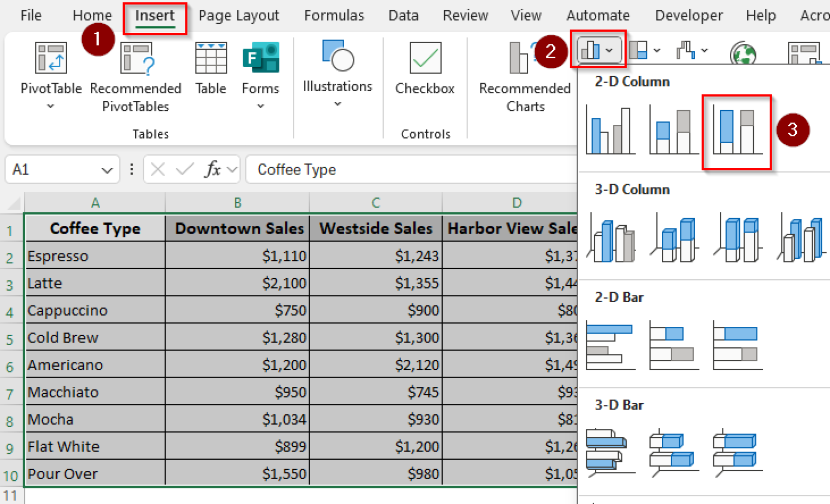Expand the PivotTable dropdown
The width and height of the screenshot is (830, 504).
(x=51, y=106)
